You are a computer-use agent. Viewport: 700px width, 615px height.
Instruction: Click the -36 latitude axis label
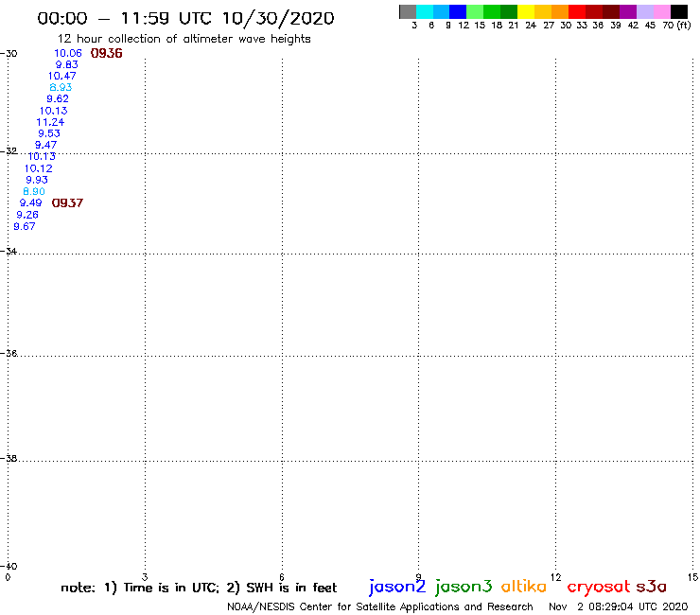(9, 353)
